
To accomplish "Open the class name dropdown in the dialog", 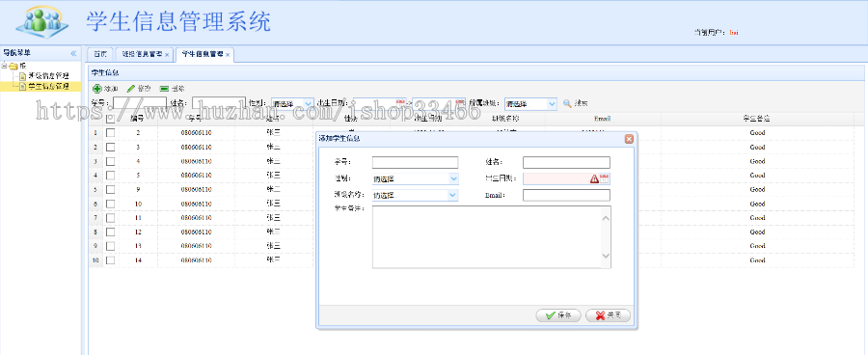I will 453,195.
